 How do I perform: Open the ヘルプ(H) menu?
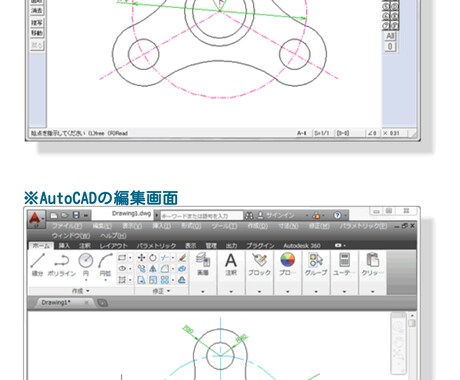pos(113,236)
